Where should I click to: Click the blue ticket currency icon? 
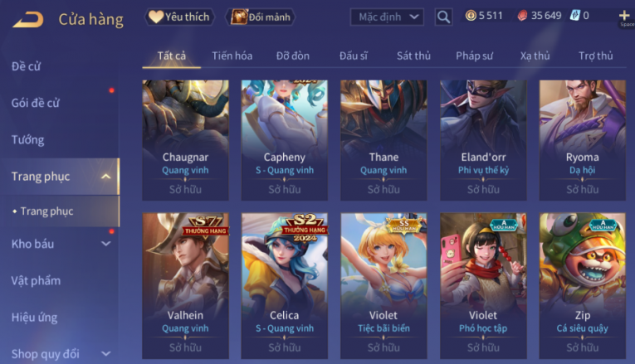(574, 16)
